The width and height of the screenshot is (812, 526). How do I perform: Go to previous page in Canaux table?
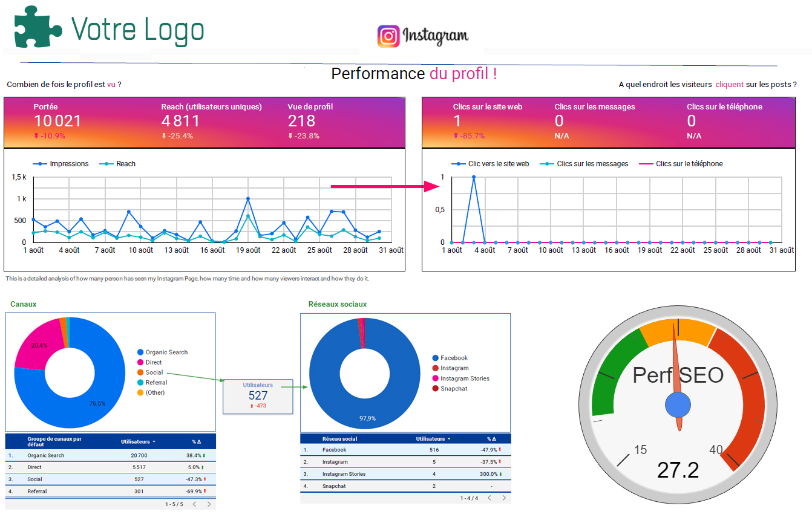point(194,504)
